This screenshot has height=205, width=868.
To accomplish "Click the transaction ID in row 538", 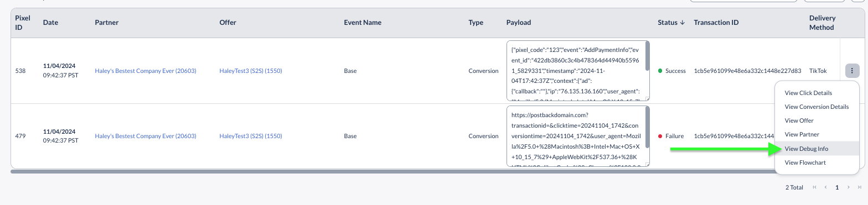I will point(747,71).
